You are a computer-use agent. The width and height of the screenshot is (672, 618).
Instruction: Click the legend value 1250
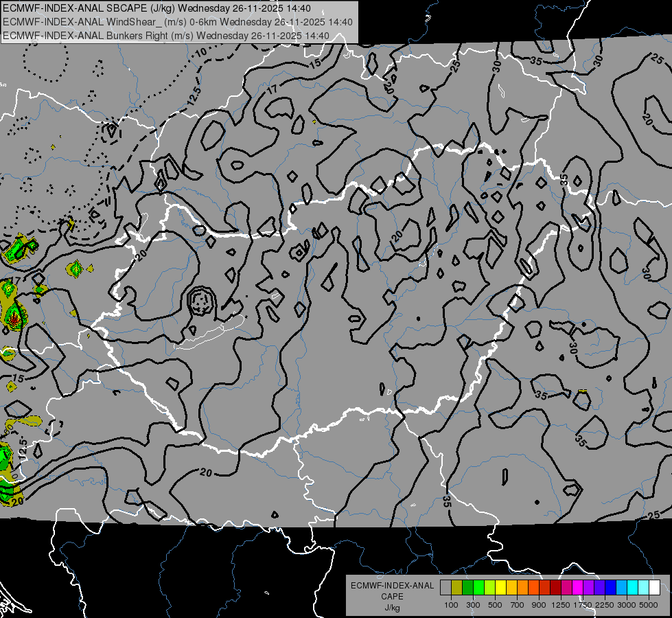click(561, 605)
